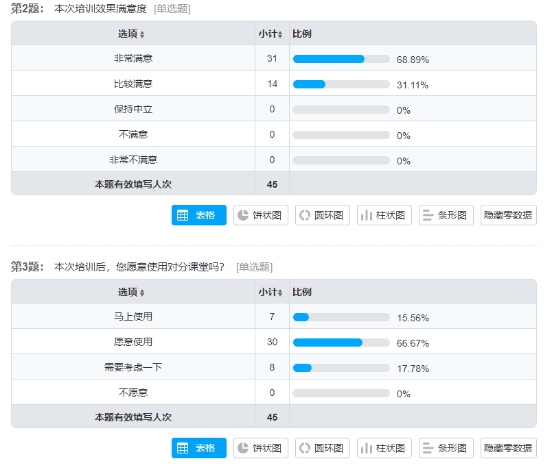Sort question 2 by 选项 column arrows

coord(142,35)
